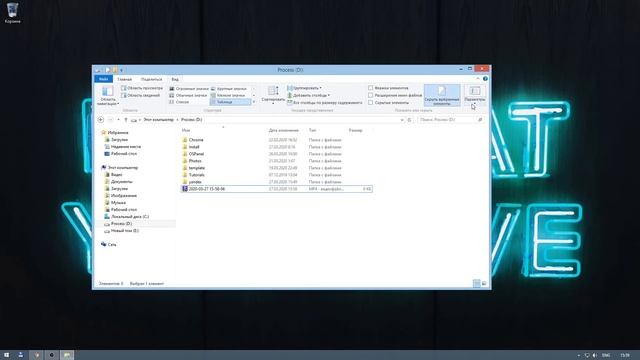Screen dimensions: 640x360
Task: Click the Navigation pane (Область навигации) ribbon button
Action: pyautogui.click(x=108, y=96)
